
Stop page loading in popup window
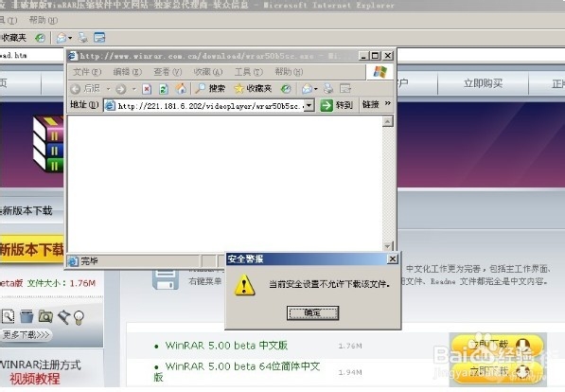[x=147, y=89]
